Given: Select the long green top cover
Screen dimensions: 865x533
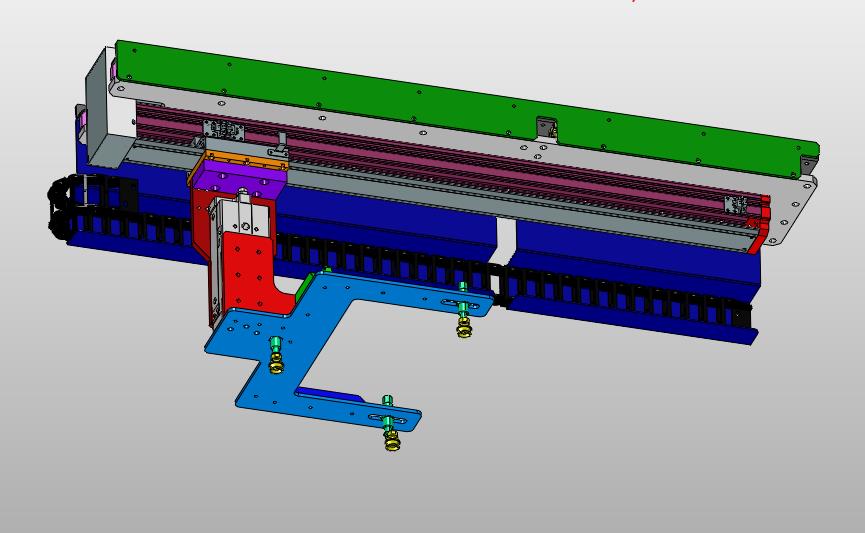Looking at the screenshot, I should pyautogui.click(x=466, y=108).
